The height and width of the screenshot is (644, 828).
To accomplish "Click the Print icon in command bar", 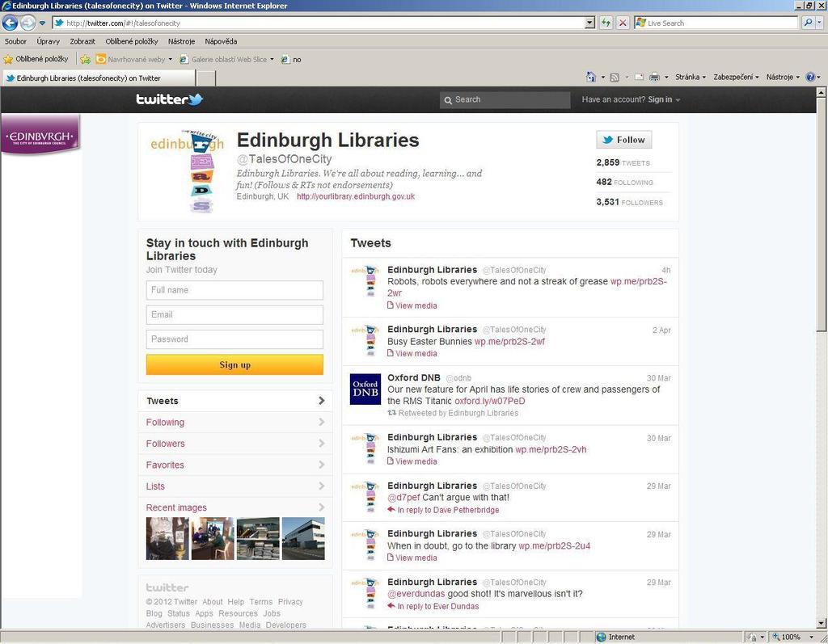I will 654,77.
